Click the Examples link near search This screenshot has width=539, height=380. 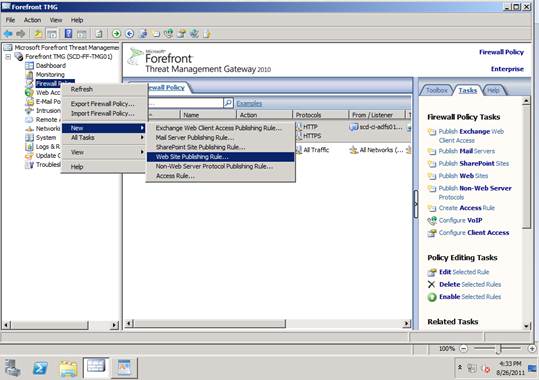click(x=249, y=103)
